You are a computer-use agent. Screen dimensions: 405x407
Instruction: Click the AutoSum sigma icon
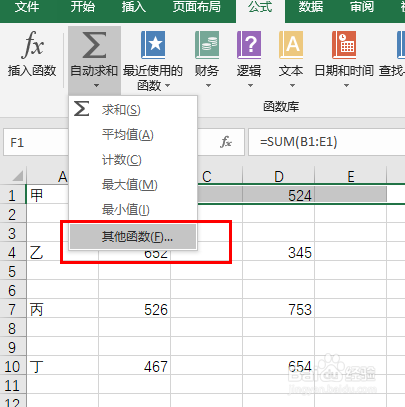pos(94,45)
